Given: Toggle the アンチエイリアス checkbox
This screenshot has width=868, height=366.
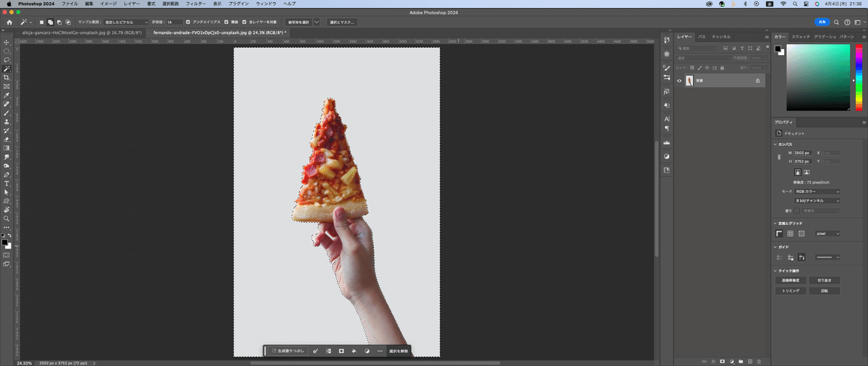Looking at the screenshot, I should 189,22.
